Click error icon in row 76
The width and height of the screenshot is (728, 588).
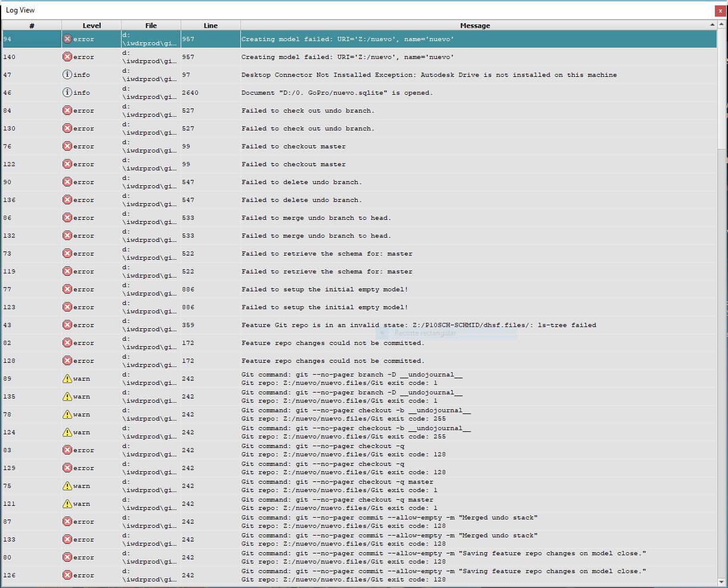point(67,146)
